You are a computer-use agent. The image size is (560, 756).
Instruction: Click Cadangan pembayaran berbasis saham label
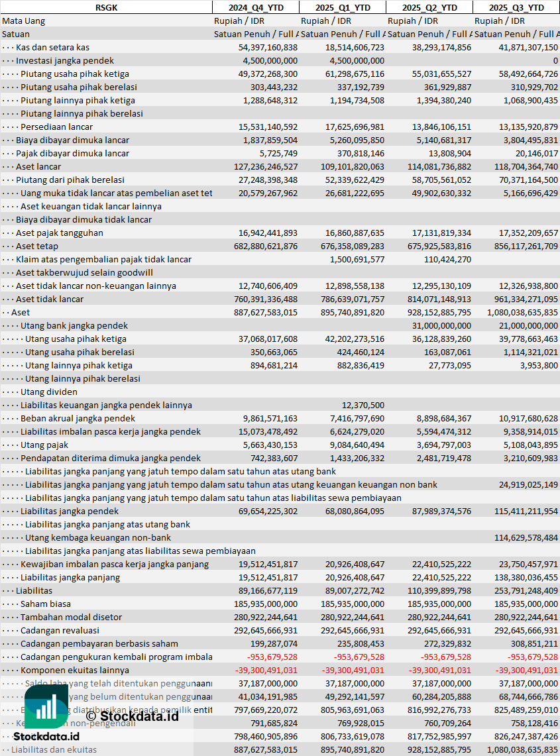pyautogui.click(x=99, y=644)
